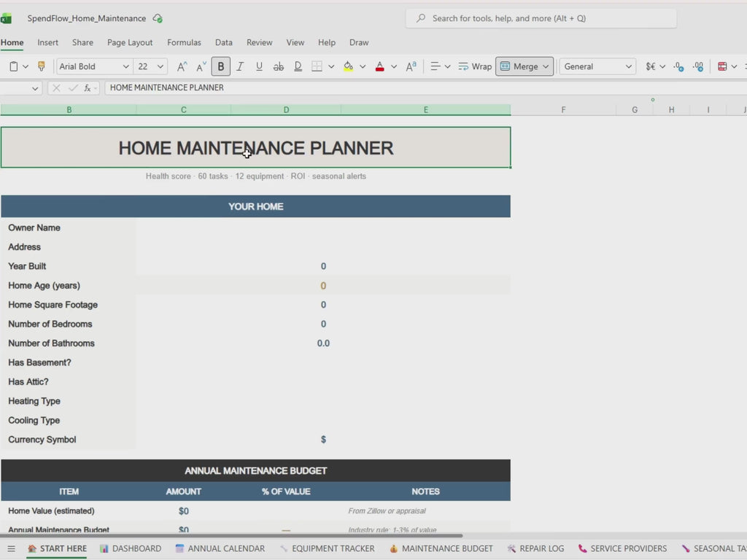Select column F header
Image resolution: width=747 pixels, height=560 pixels.
pyautogui.click(x=563, y=110)
